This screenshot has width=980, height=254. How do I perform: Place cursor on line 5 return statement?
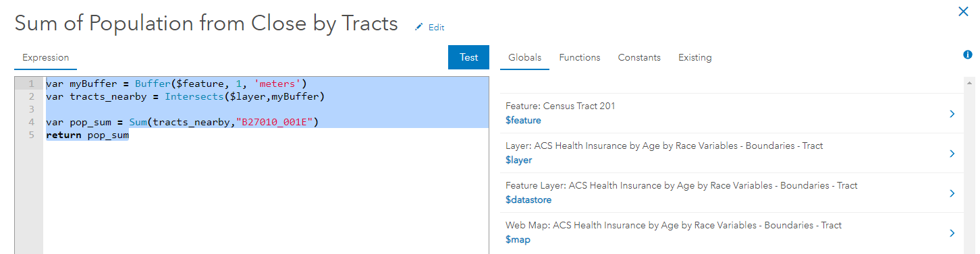[87, 135]
